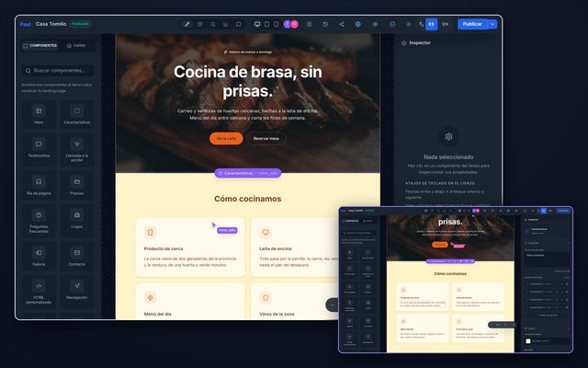
Task: Click the pink collaborator avatar
Action: [295, 24]
